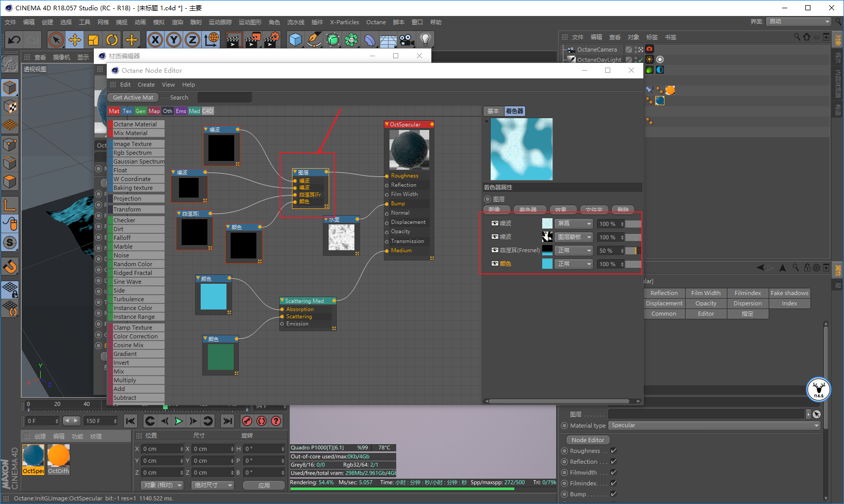Open the Material type Specular dropdown
The height and width of the screenshot is (504, 844).
click(714, 425)
